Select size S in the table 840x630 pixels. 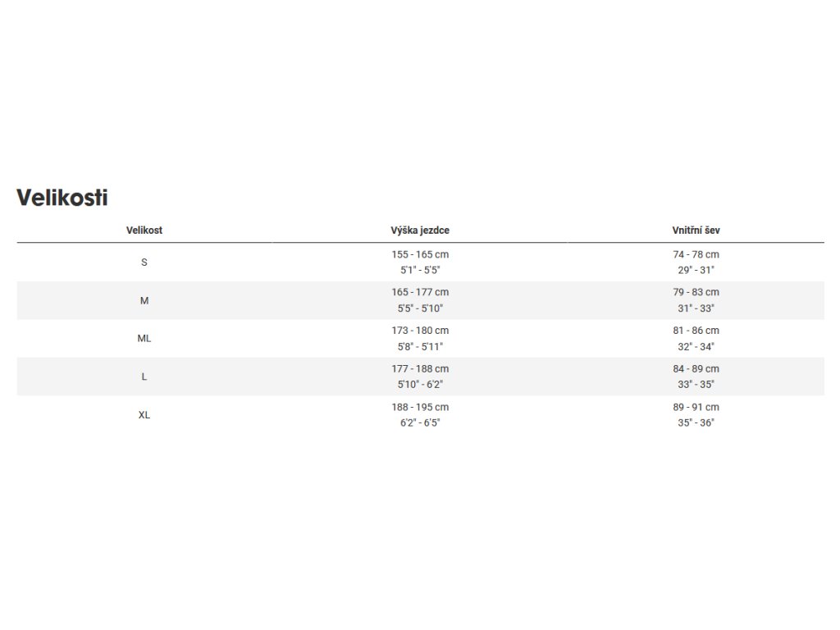tap(144, 262)
